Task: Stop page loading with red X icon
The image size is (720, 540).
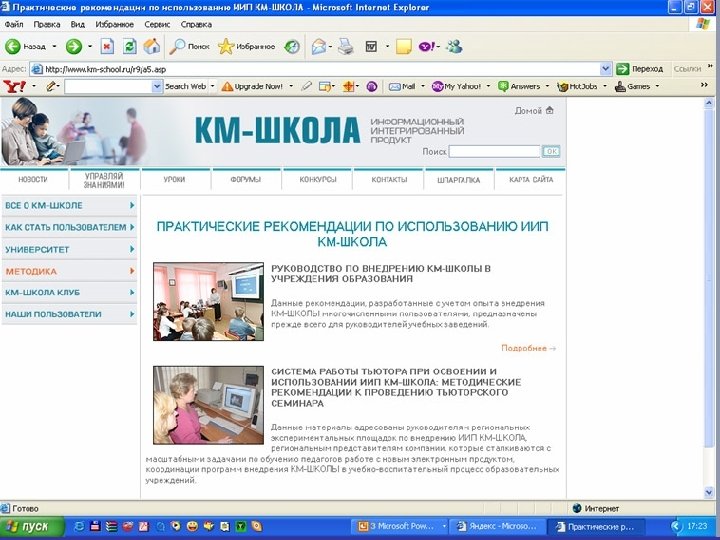Action: pos(107,46)
